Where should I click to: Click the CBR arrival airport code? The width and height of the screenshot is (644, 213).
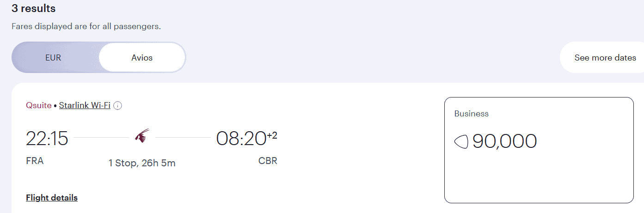(x=268, y=161)
